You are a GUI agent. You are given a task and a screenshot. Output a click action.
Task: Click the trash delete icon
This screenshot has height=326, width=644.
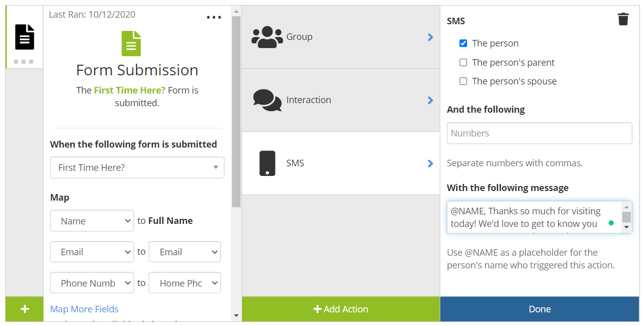pos(623,19)
